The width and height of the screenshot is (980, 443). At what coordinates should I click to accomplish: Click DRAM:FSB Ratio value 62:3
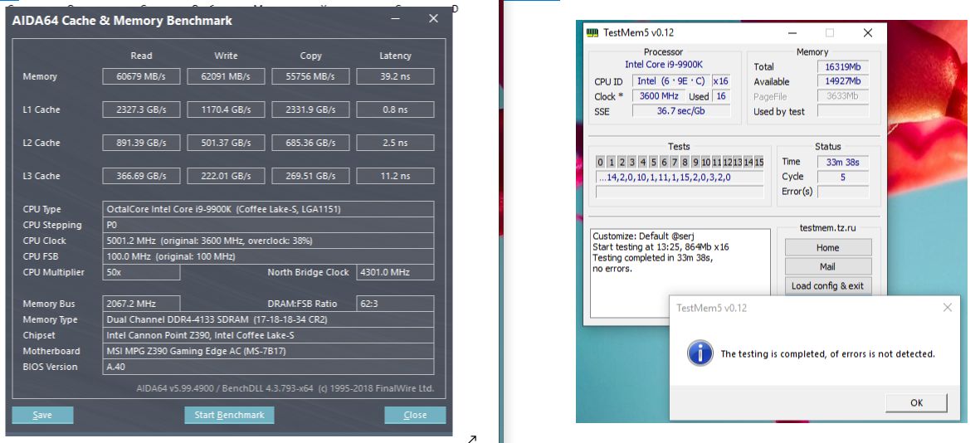pos(395,304)
